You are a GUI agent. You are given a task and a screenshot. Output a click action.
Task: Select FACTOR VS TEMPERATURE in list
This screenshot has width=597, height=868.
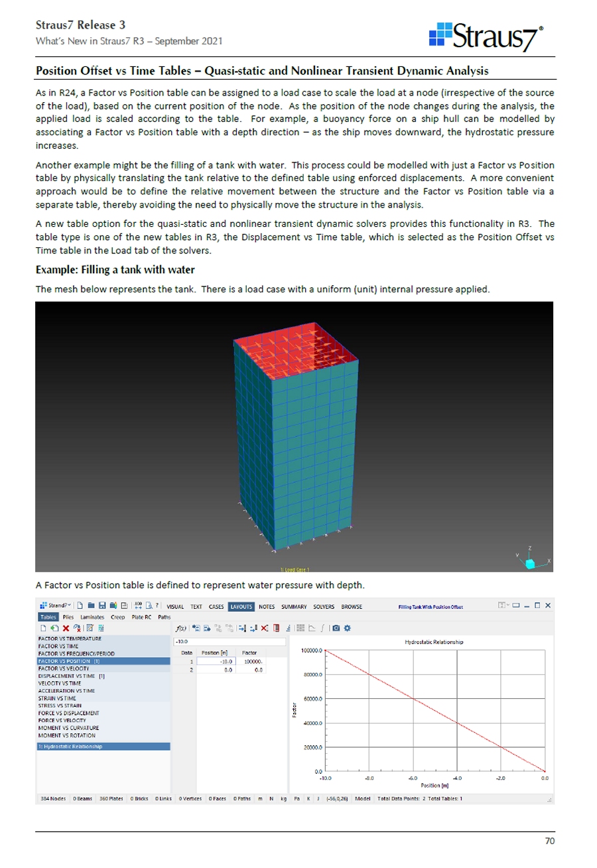[70, 639]
